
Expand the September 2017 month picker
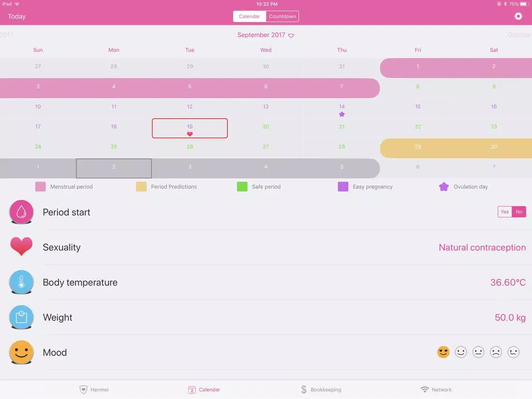266,35
